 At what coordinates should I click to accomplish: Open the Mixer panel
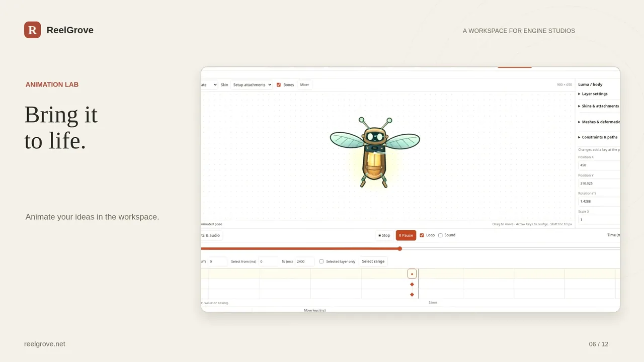click(x=304, y=85)
